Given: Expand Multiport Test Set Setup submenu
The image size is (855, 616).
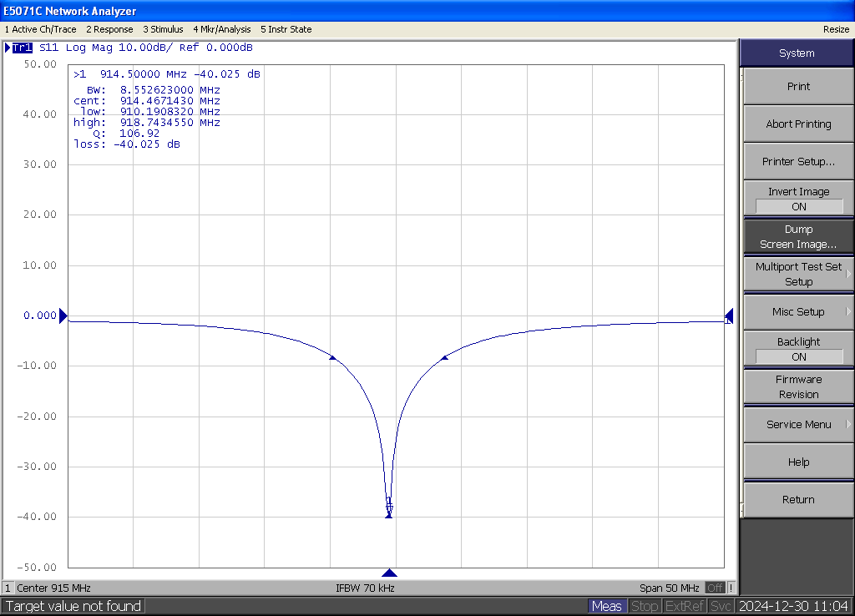Looking at the screenshot, I should click(798, 274).
